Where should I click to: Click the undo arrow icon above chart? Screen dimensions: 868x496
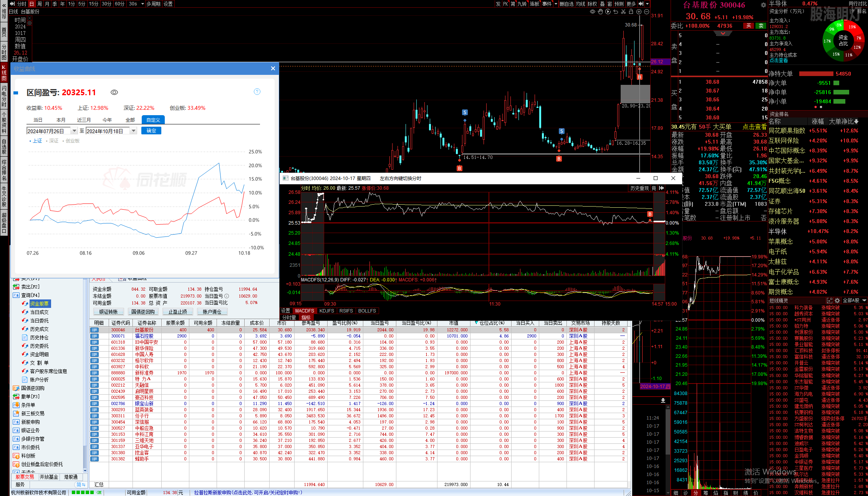point(616,12)
